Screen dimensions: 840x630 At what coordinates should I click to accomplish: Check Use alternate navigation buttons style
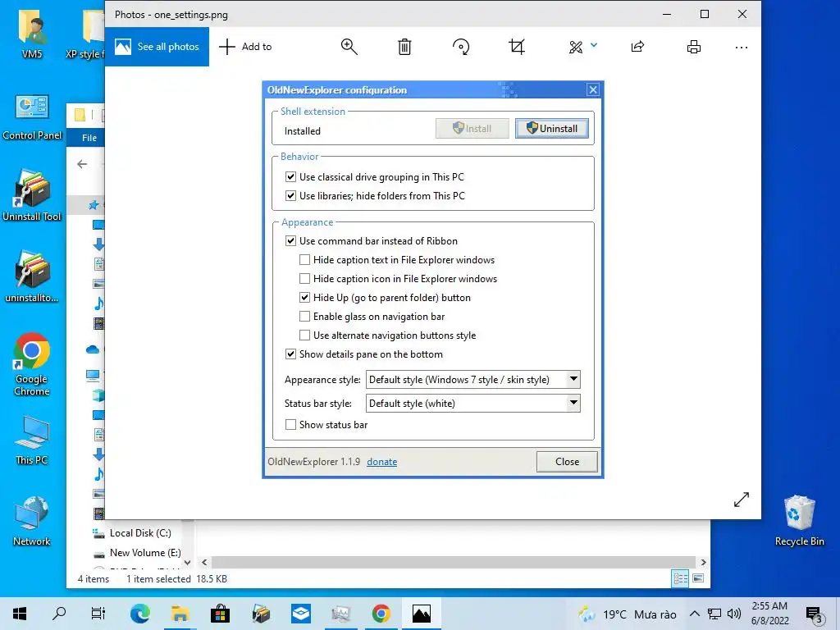tap(305, 336)
